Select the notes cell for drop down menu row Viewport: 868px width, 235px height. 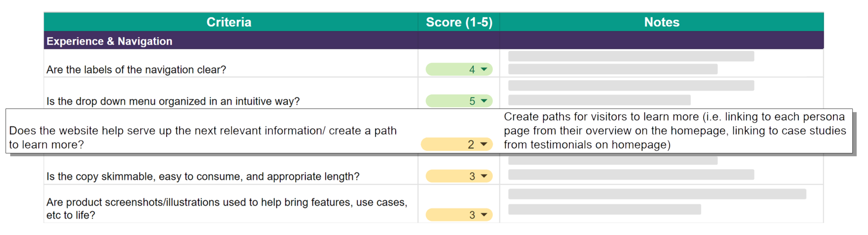point(661,93)
